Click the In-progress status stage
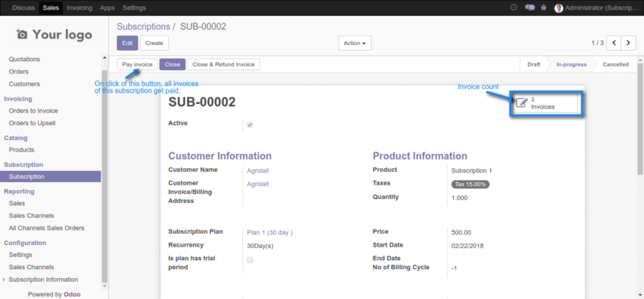 pos(571,64)
